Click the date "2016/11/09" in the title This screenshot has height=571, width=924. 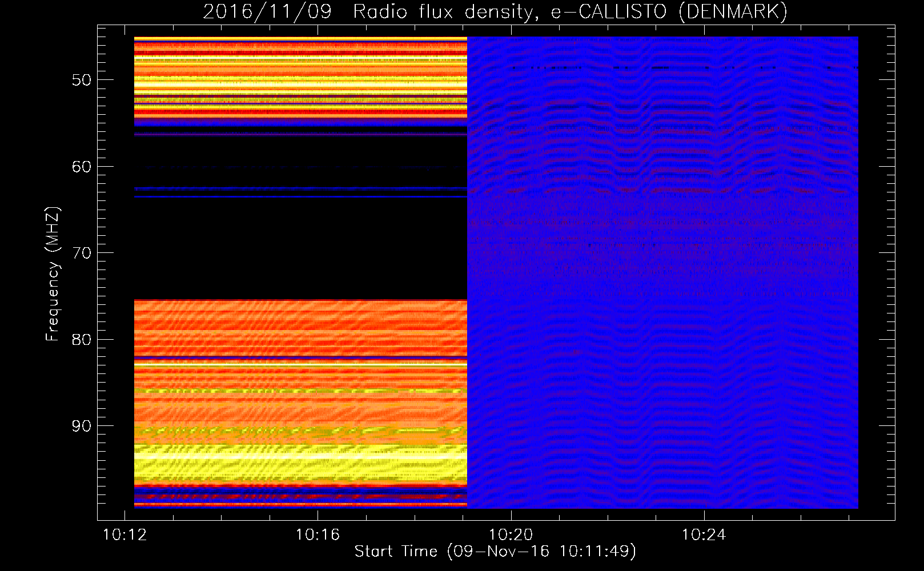coord(267,12)
